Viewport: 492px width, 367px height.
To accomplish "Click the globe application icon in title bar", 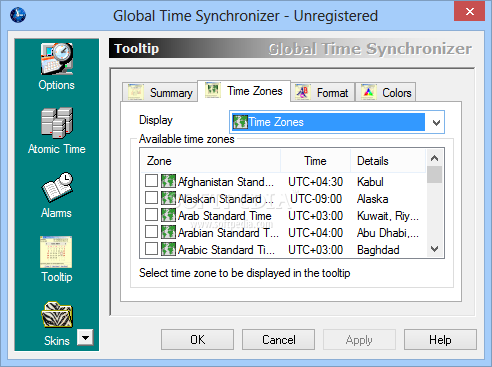I will pos(18,15).
